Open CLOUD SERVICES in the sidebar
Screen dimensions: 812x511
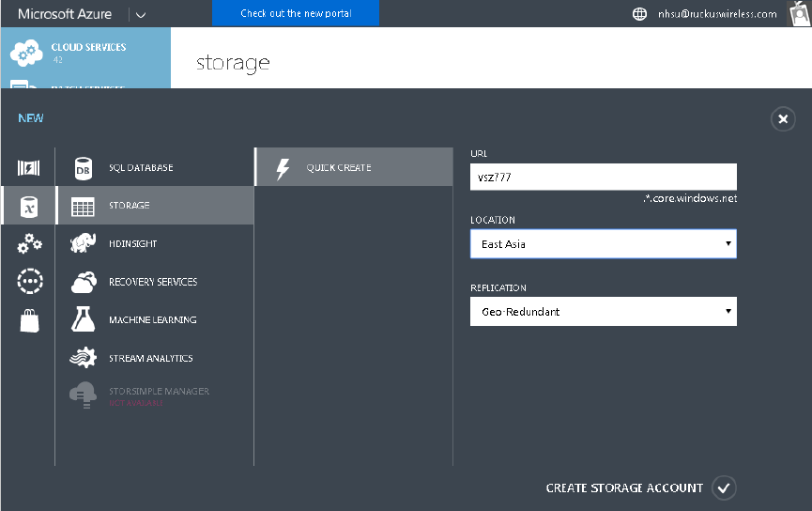pos(86,53)
